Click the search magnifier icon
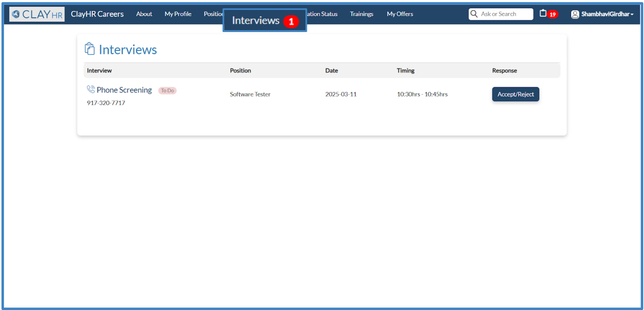 click(x=474, y=14)
